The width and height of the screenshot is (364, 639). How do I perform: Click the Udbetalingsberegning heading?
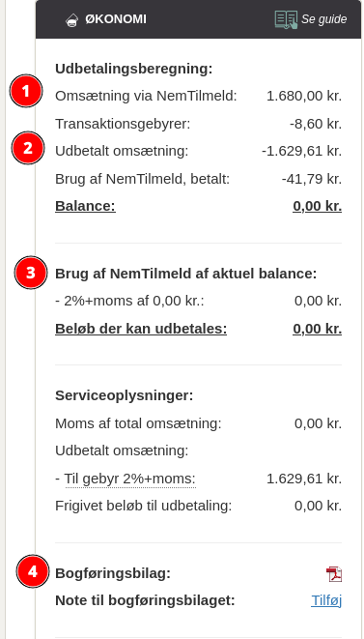pyautogui.click(x=134, y=69)
